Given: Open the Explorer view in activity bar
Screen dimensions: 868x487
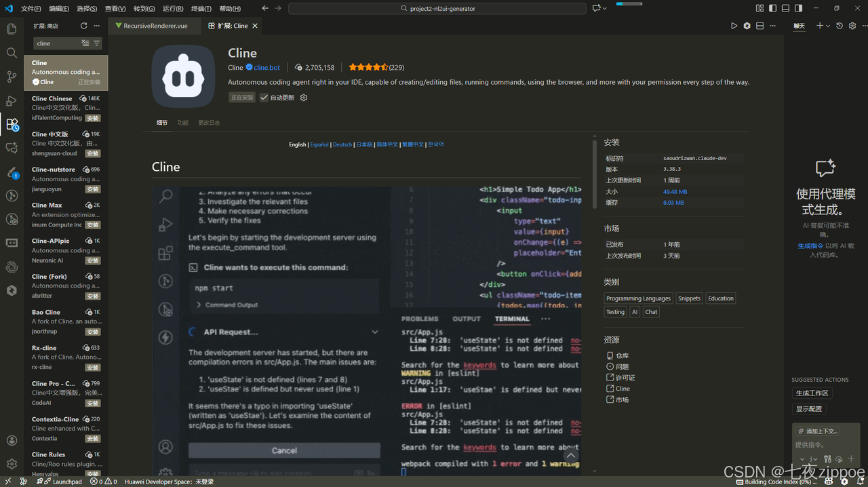Looking at the screenshot, I should 12,29.
